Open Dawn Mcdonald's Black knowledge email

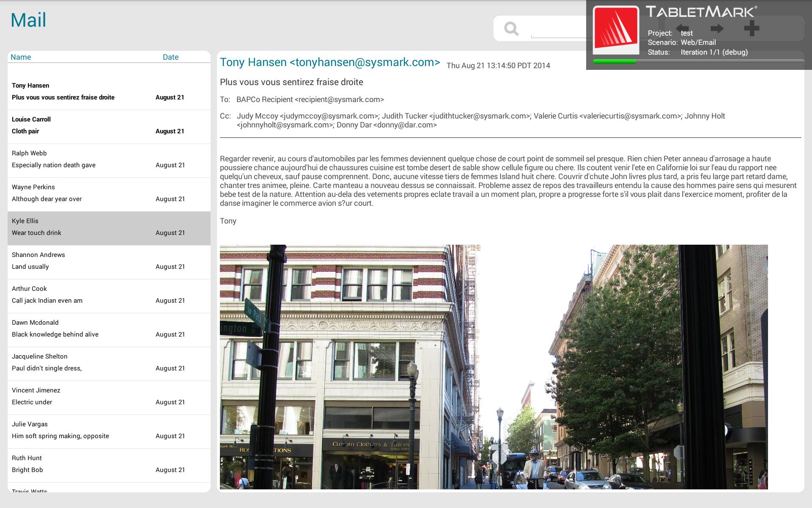tap(109, 329)
